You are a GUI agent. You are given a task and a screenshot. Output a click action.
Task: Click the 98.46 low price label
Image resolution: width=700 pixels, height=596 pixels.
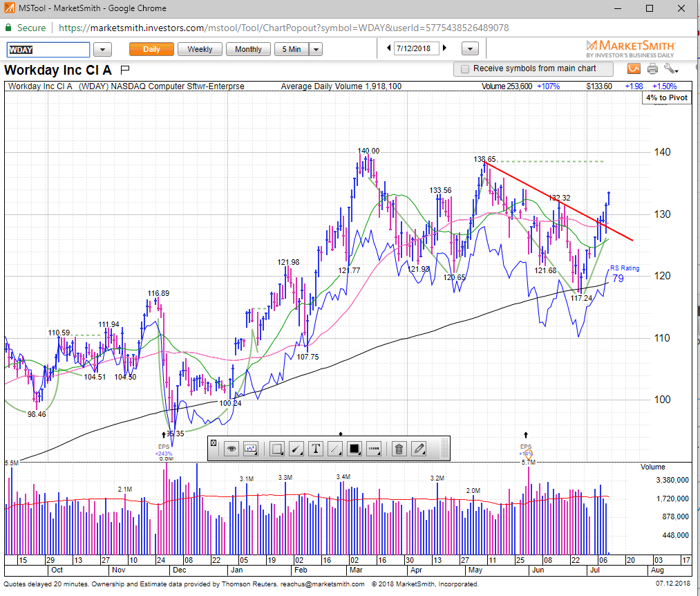37,414
